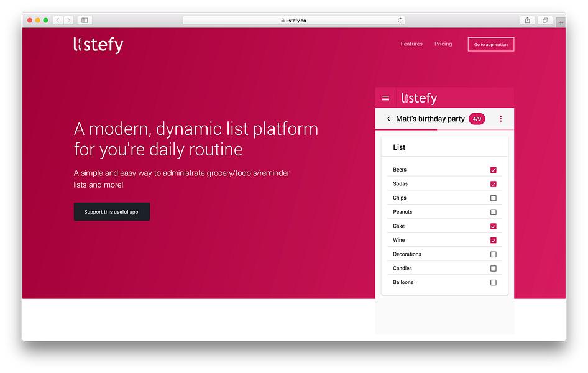This screenshot has height=373, width=588.
Task: Click the Sodas item label
Action: (400, 183)
